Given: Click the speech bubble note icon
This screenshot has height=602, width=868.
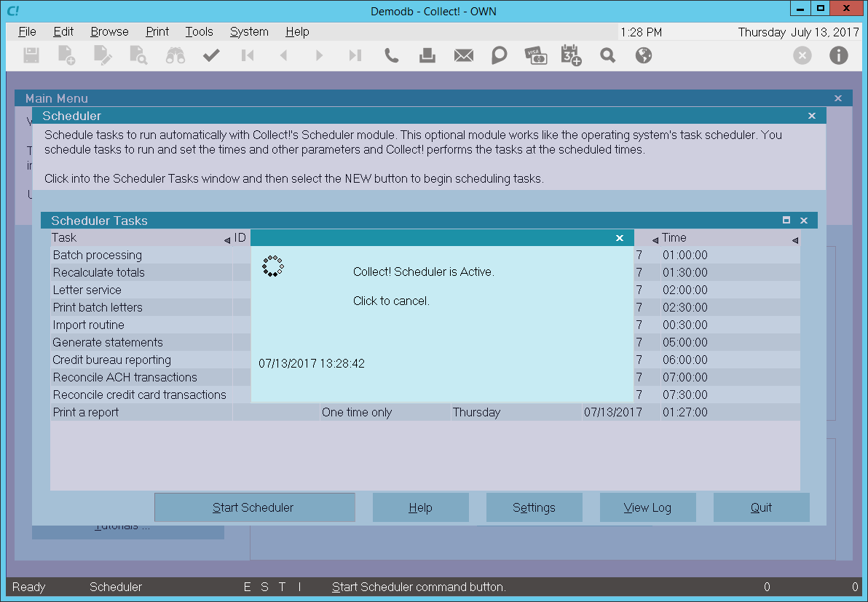Looking at the screenshot, I should pyautogui.click(x=500, y=55).
